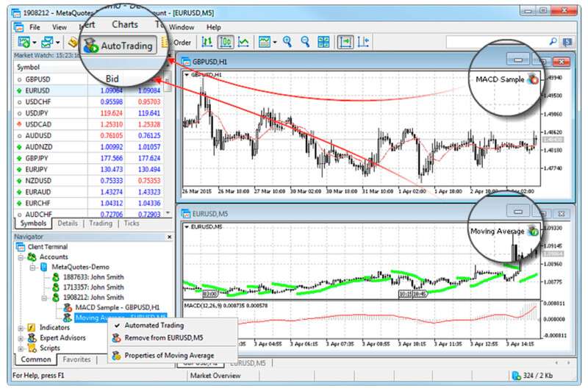Click the down arrow of the Market Watch scrollbar
The width and height of the screenshot is (588, 391).
tap(168, 212)
